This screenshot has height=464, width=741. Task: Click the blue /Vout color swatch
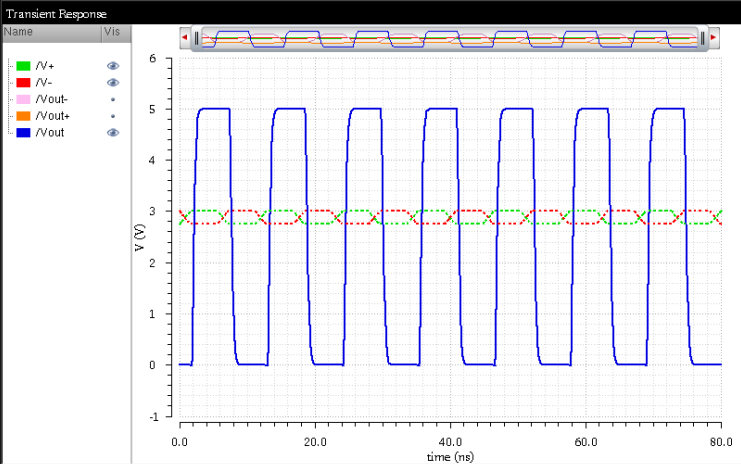click(x=23, y=132)
